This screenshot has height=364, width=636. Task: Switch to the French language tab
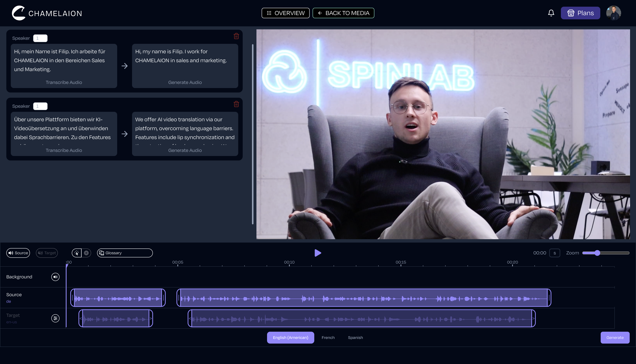[328, 337]
